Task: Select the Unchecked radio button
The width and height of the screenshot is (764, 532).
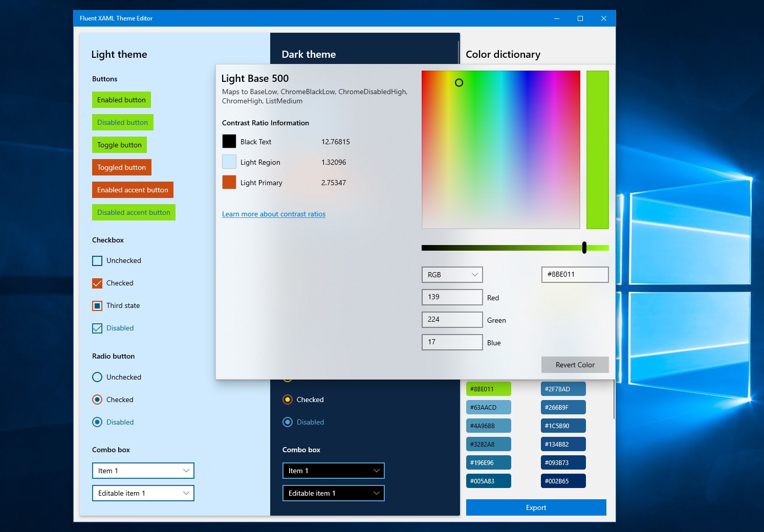Action: click(97, 377)
